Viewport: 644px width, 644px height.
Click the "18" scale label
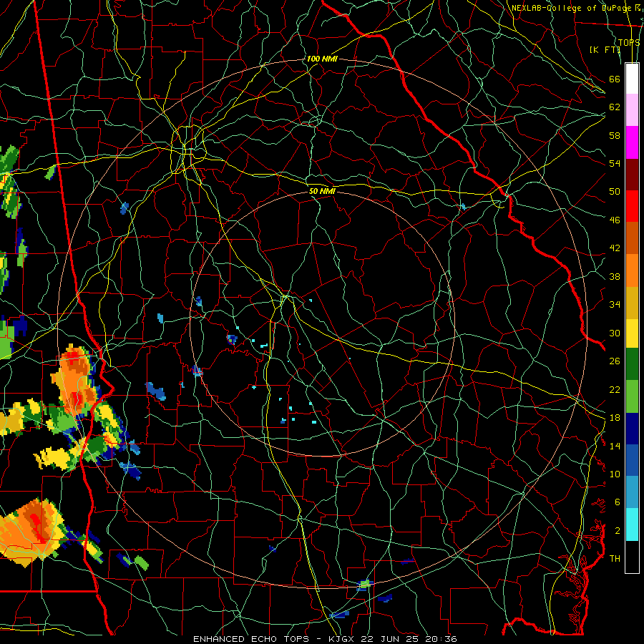(x=615, y=418)
